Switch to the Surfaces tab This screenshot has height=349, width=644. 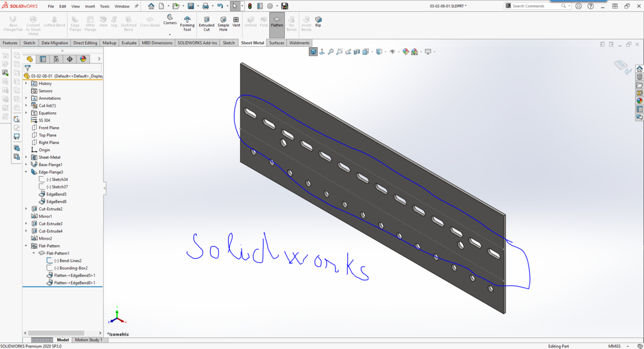tap(276, 43)
